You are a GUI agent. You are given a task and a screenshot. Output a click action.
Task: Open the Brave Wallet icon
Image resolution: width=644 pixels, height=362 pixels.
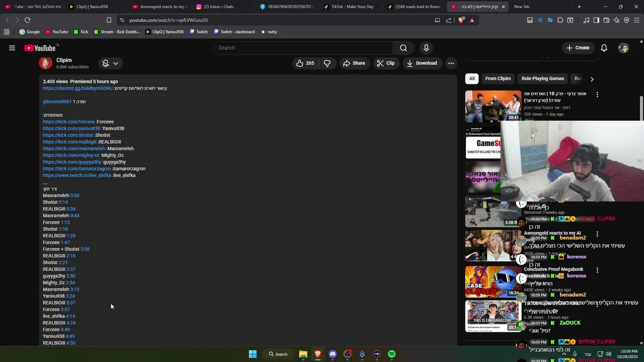[x=606, y=20]
